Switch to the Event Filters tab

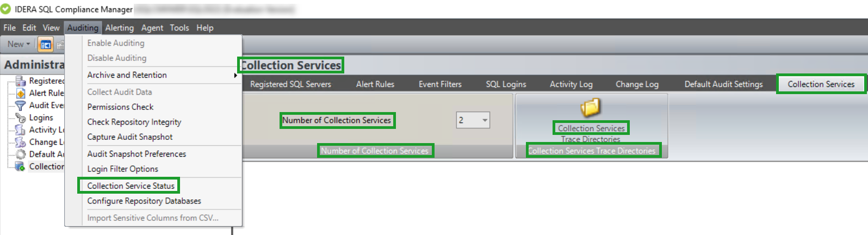(440, 84)
